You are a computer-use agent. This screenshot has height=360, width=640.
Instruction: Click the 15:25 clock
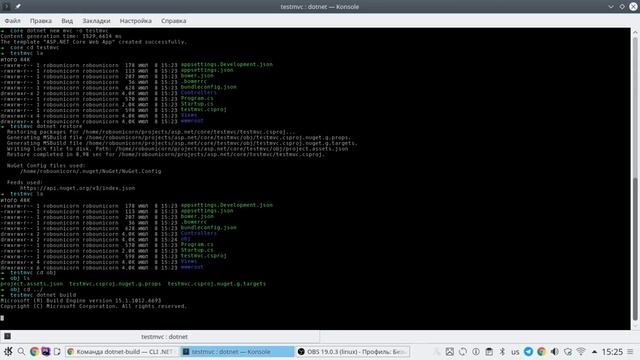pos(612,351)
